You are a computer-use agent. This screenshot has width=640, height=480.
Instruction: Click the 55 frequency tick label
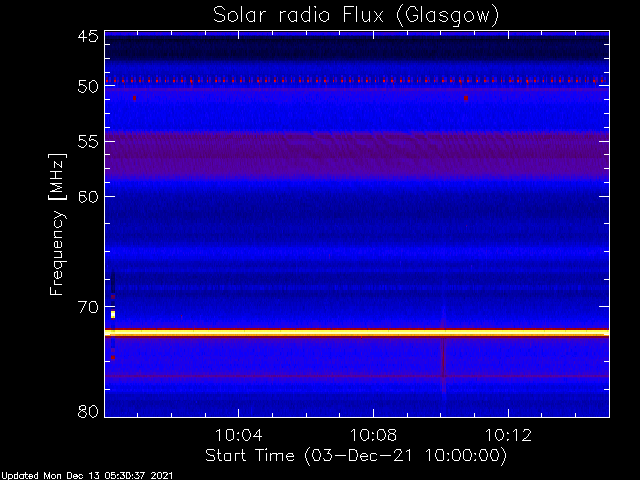click(x=88, y=142)
